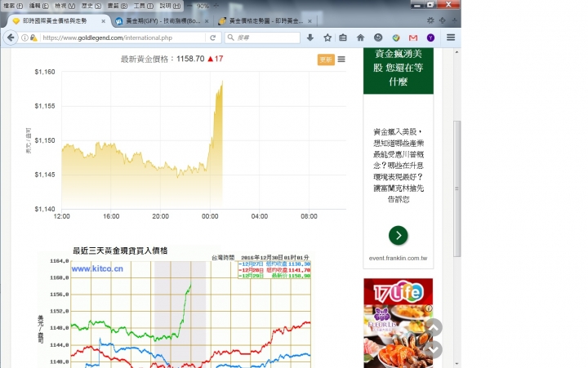Click the $1,155 y-axis label
The height and width of the screenshot is (368, 588).
coord(45,106)
